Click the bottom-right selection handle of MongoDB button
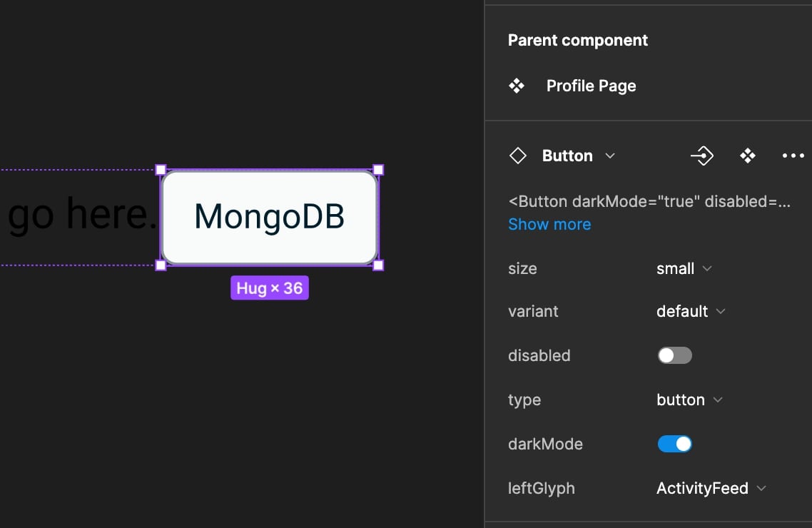The image size is (812, 528). coord(379,265)
